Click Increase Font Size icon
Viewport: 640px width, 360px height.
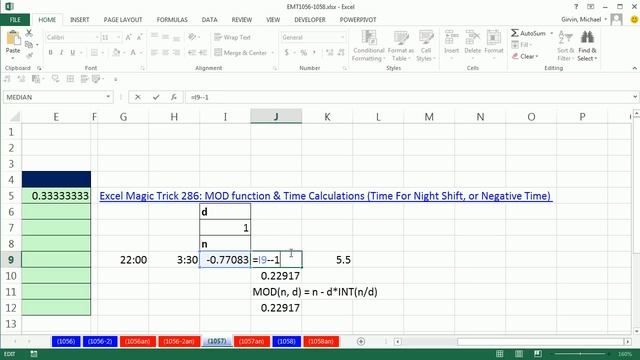[129, 37]
